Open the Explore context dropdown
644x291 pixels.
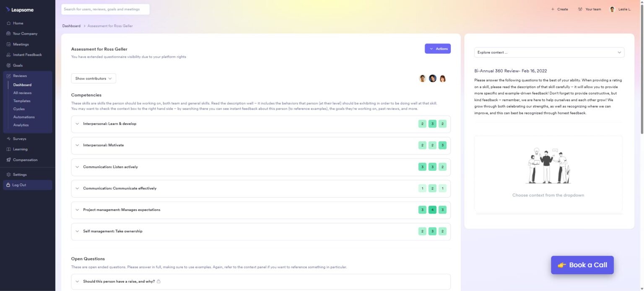[548, 52]
